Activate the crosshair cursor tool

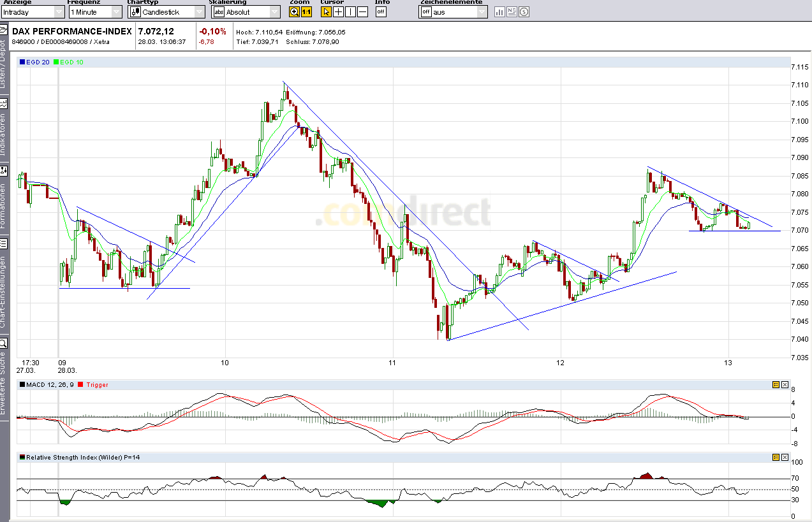pyautogui.click(x=338, y=11)
